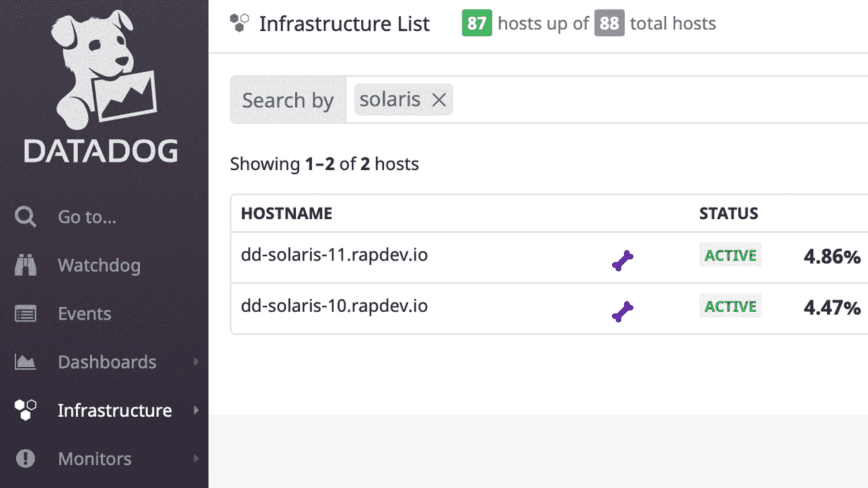868x488 pixels.
Task: Click the hexagon icon beside Infrastructure List title
Action: click(239, 23)
